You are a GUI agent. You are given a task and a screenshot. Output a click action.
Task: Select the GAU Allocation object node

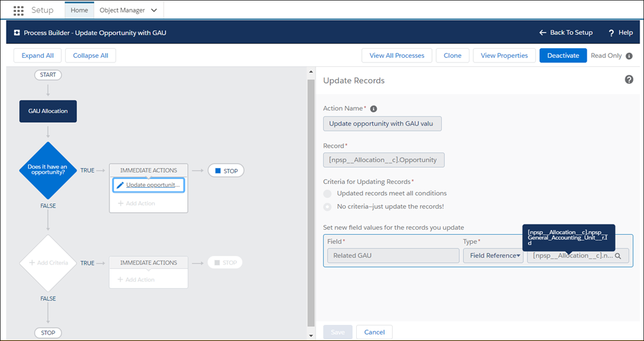point(48,111)
